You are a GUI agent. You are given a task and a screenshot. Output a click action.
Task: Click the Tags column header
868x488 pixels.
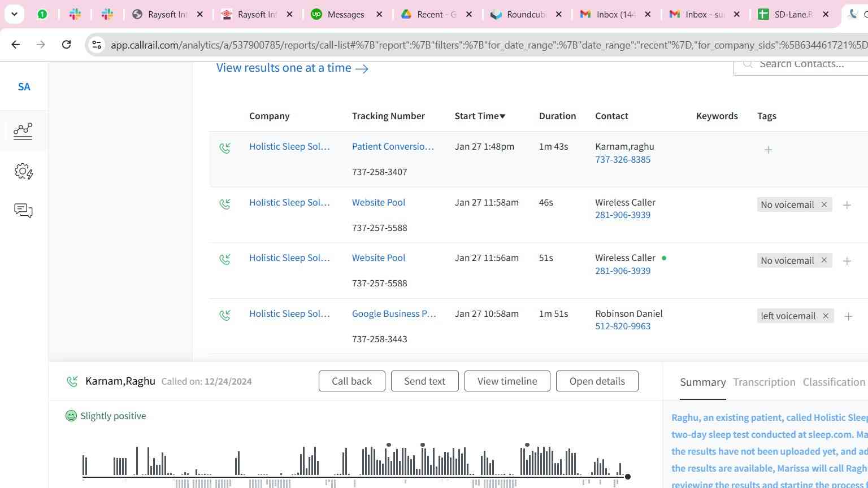(x=767, y=116)
